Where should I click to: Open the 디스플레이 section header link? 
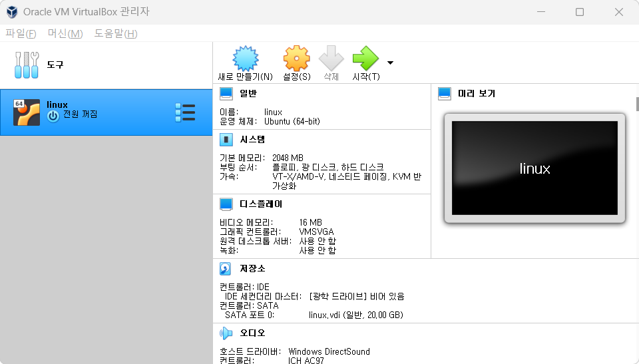click(261, 204)
